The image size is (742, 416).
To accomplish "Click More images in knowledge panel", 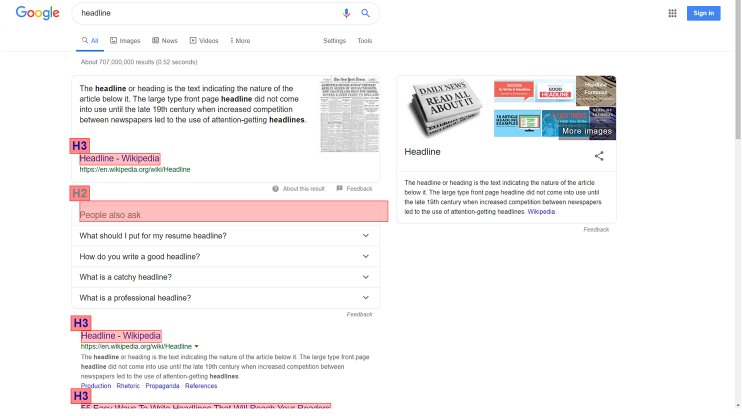I will pos(587,131).
